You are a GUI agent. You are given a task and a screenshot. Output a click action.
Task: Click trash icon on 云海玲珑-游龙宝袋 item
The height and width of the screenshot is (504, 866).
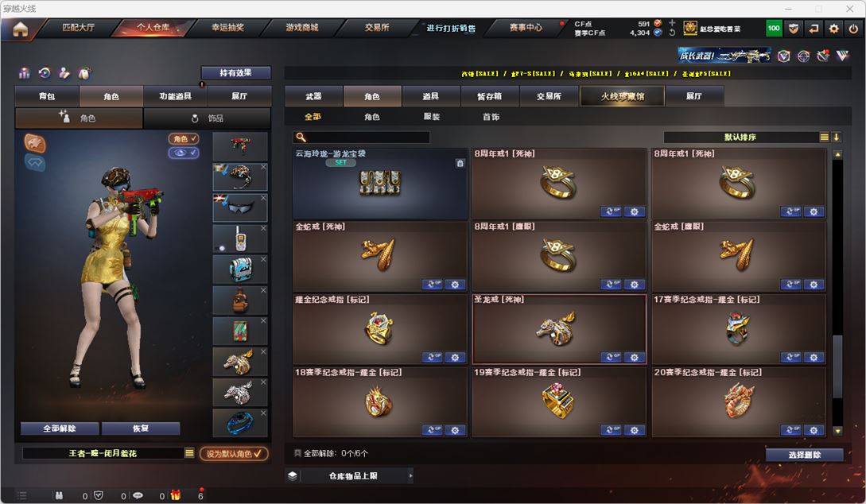tap(460, 164)
